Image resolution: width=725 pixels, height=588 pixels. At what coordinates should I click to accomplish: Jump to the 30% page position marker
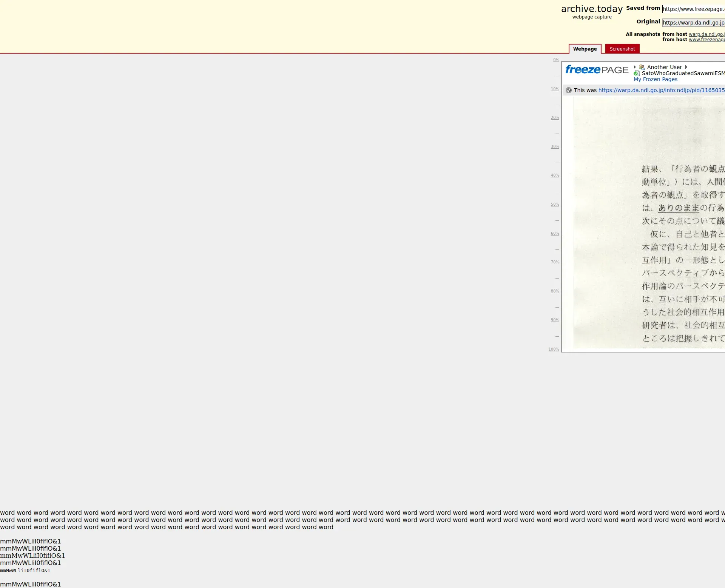555,147
